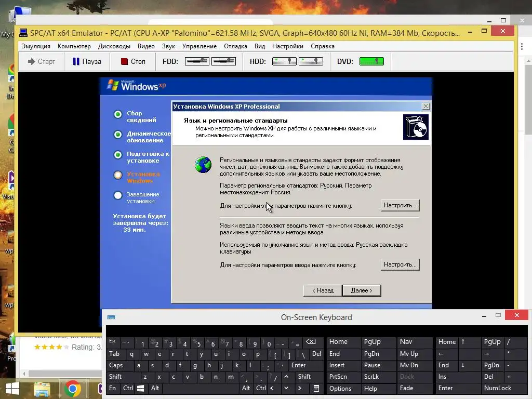Open File Explorer from taskbar
The width and height of the screenshot is (532, 399).
pyautogui.click(x=42, y=389)
